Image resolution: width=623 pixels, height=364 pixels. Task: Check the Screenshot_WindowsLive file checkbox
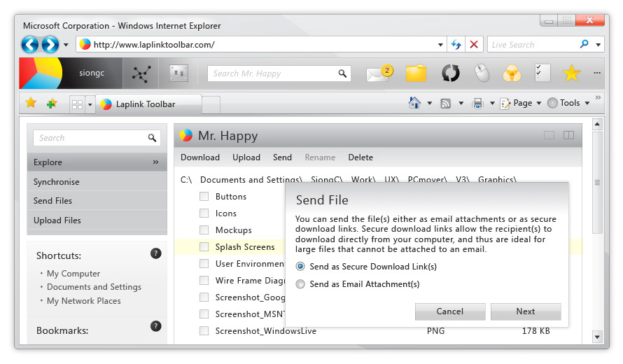[x=204, y=331]
